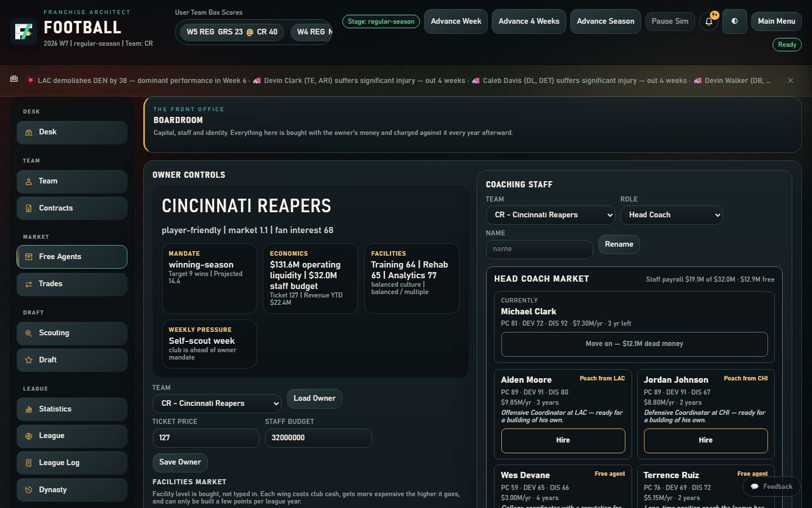Click the Trades arrows icon
812x508 pixels.
pyautogui.click(x=29, y=284)
